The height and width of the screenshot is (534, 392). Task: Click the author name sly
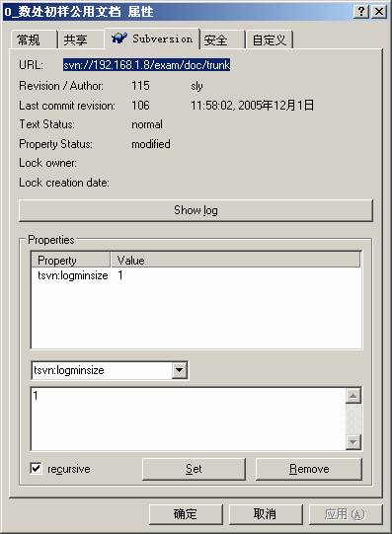(196, 86)
